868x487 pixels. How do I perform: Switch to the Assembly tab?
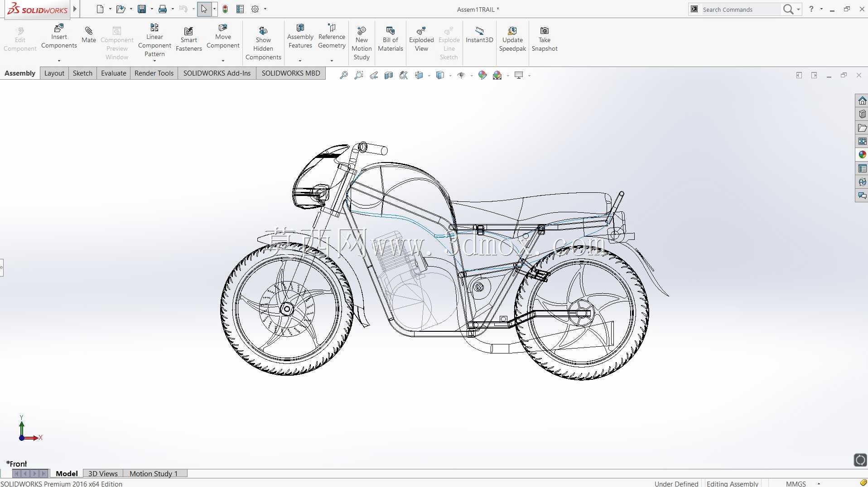coord(20,73)
